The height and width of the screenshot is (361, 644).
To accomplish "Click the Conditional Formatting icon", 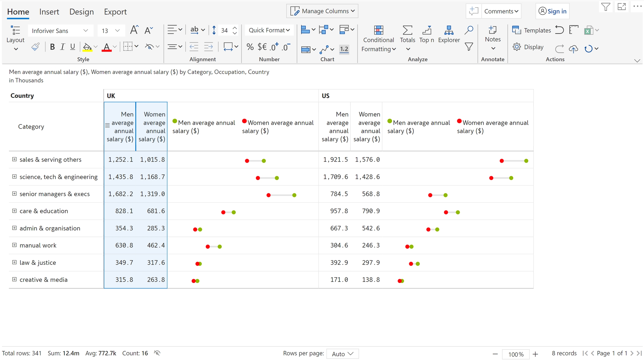I will pos(378,30).
